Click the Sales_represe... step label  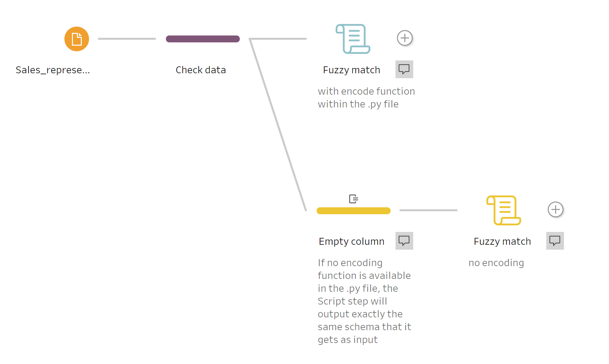click(53, 70)
